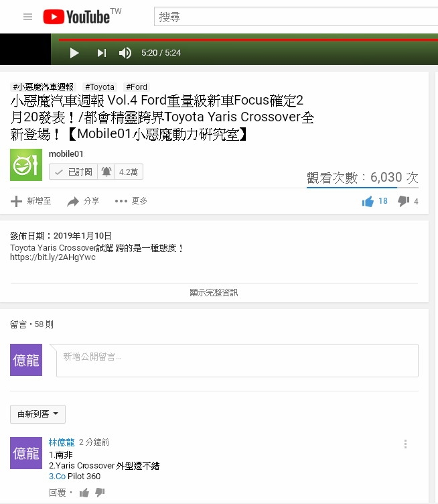
Task: Expand description with 顯示完整資訊
Action: point(214,292)
